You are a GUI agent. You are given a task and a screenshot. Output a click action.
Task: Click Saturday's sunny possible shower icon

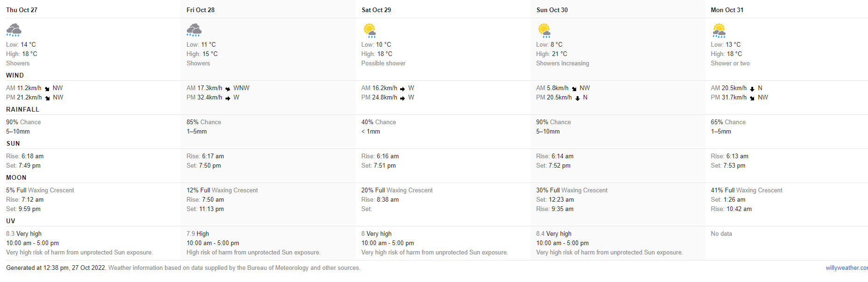pos(369,30)
